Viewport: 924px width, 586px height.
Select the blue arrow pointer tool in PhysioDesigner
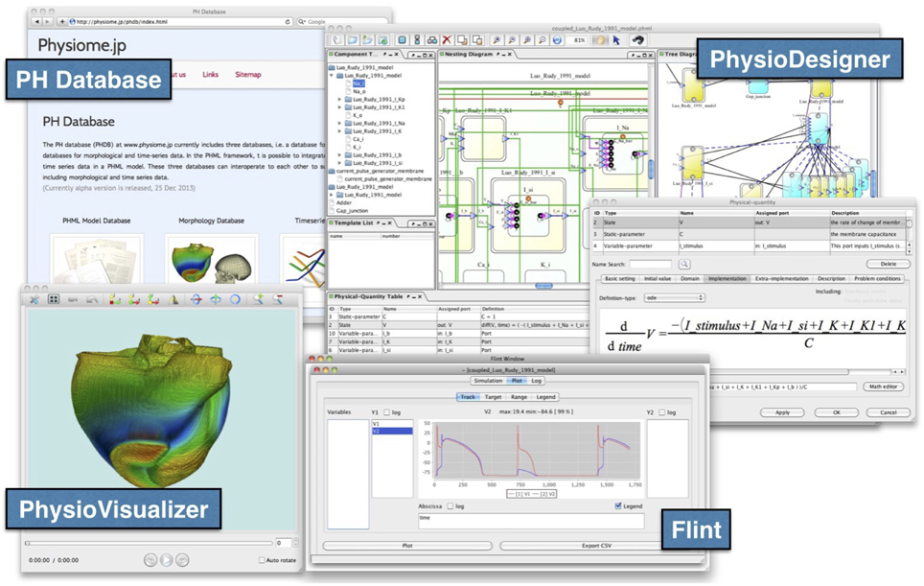tap(616, 40)
